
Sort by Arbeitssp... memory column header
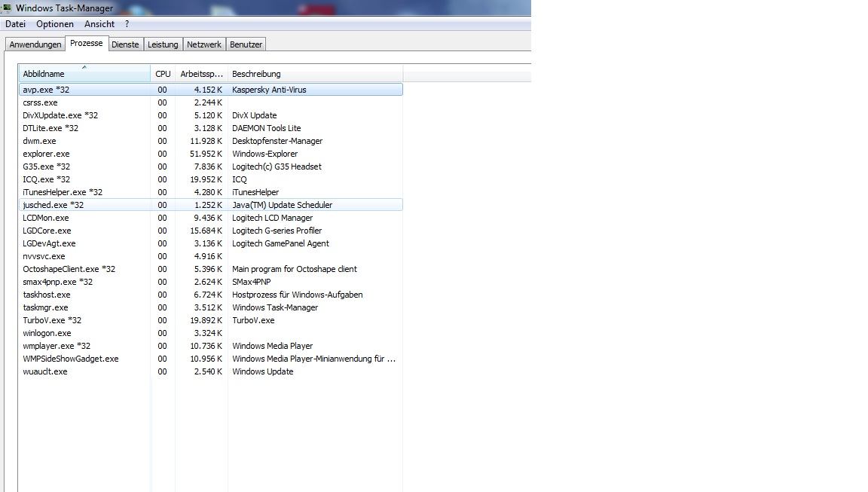point(201,74)
